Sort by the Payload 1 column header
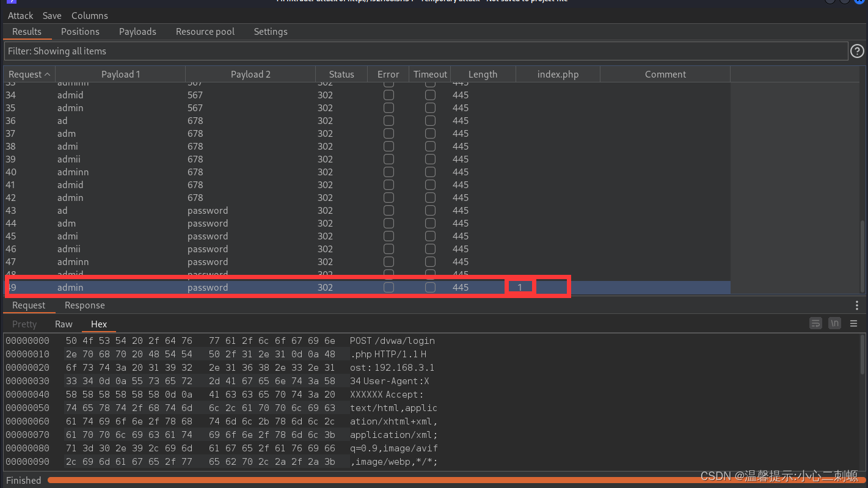 120,75
